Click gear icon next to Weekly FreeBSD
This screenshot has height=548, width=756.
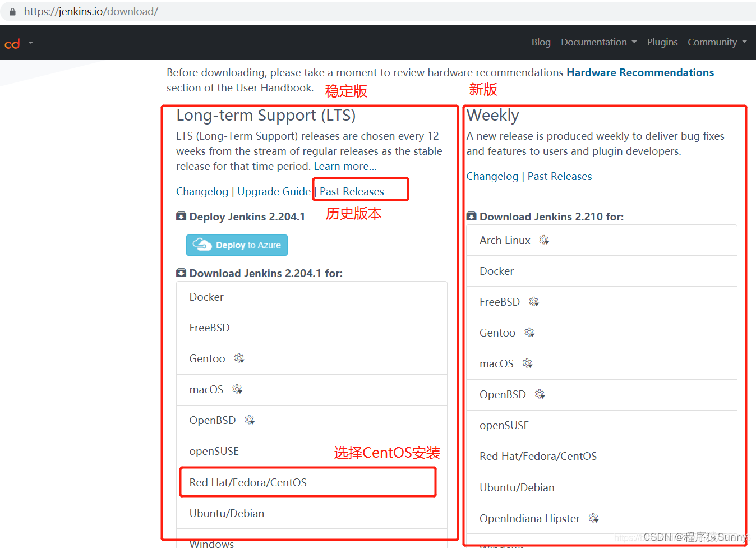click(534, 302)
